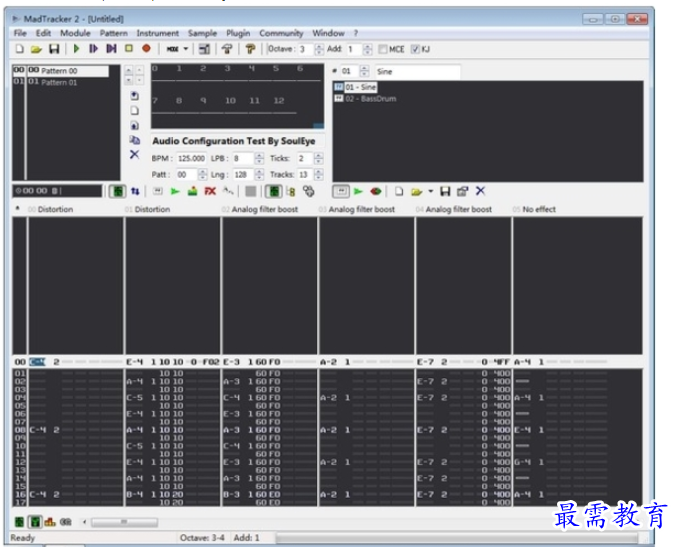Save instrument using the instrument toolbar floppy icon
Image resolution: width=676 pixels, height=547 pixels.
(x=445, y=191)
